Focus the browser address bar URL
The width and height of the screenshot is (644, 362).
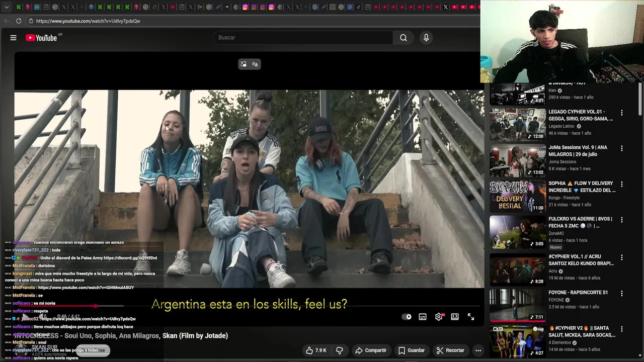coord(88,21)
